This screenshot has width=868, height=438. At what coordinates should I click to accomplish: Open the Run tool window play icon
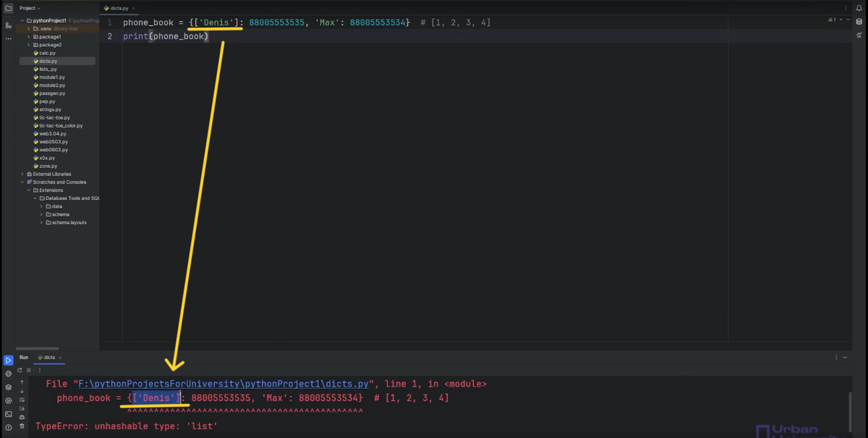pos(8,360)
